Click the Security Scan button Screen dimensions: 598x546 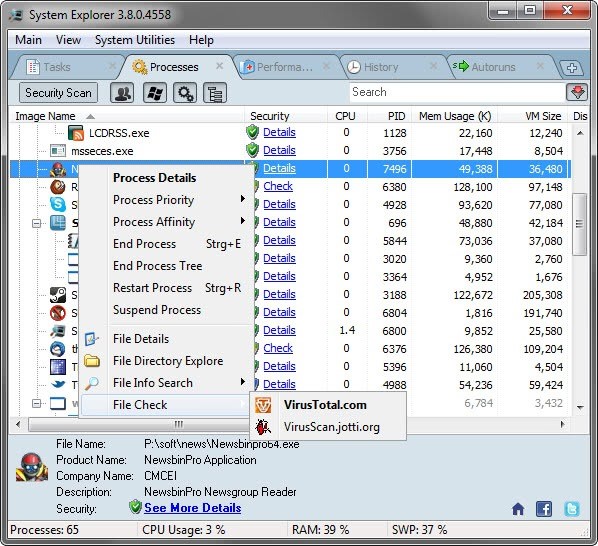tap(58, 93)
